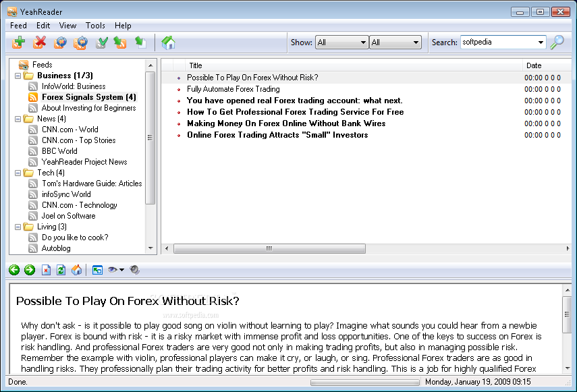Open Making Money On Forex Online Without Bank Wires
The width and height of the screenshot is (577, 392).
pyautogui.click(x=286, y=123)
